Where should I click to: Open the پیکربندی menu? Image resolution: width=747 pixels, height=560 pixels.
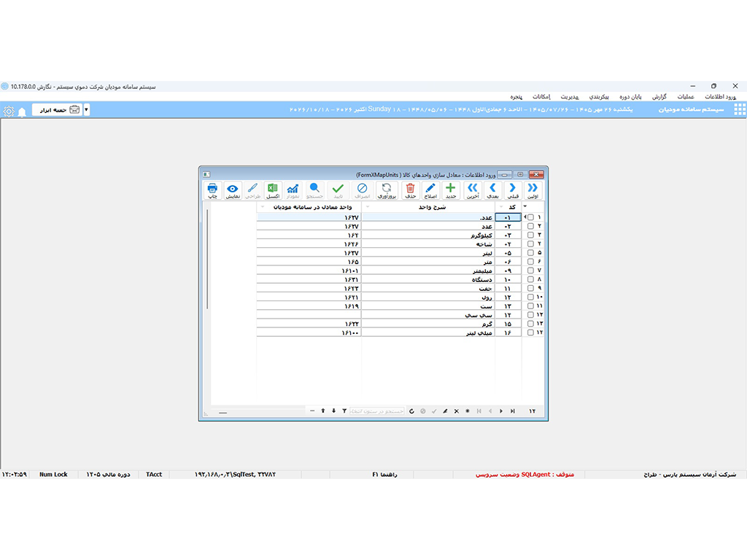(x=599, y=97)
